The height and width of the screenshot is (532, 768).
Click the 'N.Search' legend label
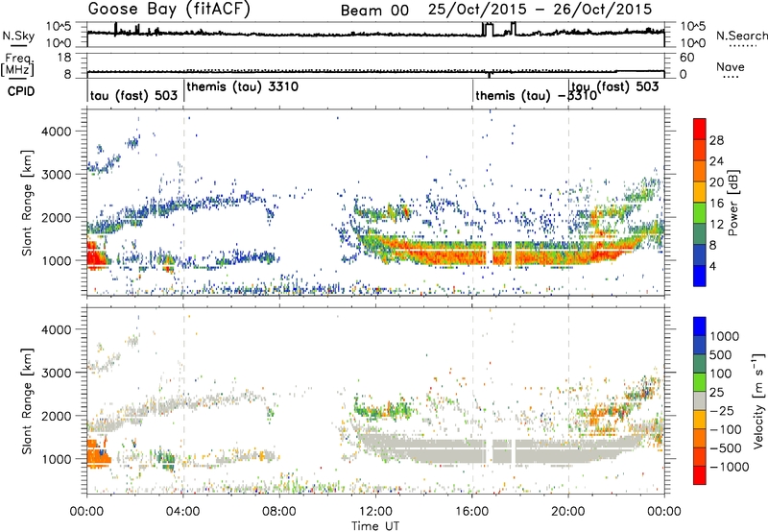741,36
